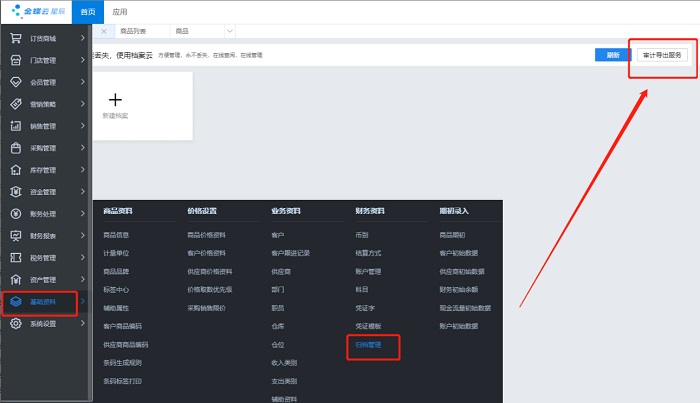Switch to the 商品列表 tab

[x=132, y=32]
